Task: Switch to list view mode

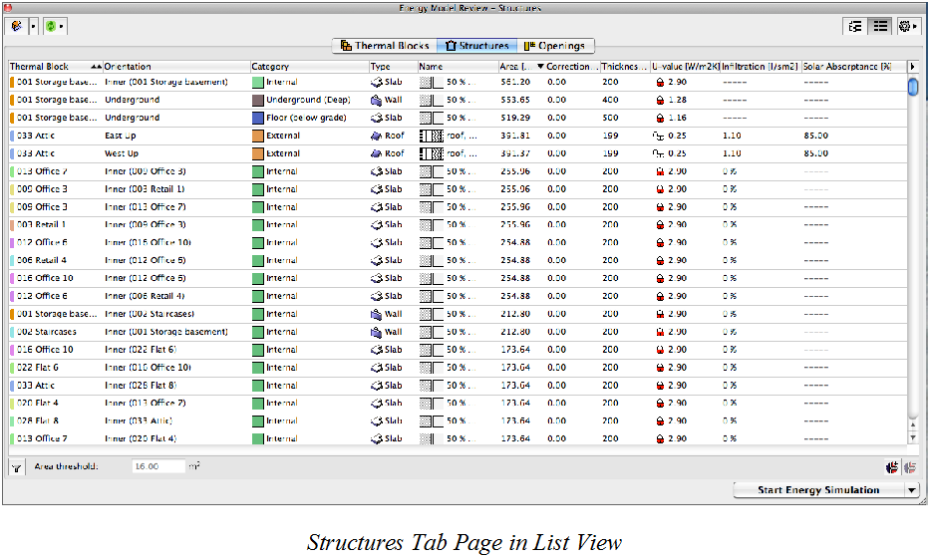Action: click(880, 26)
